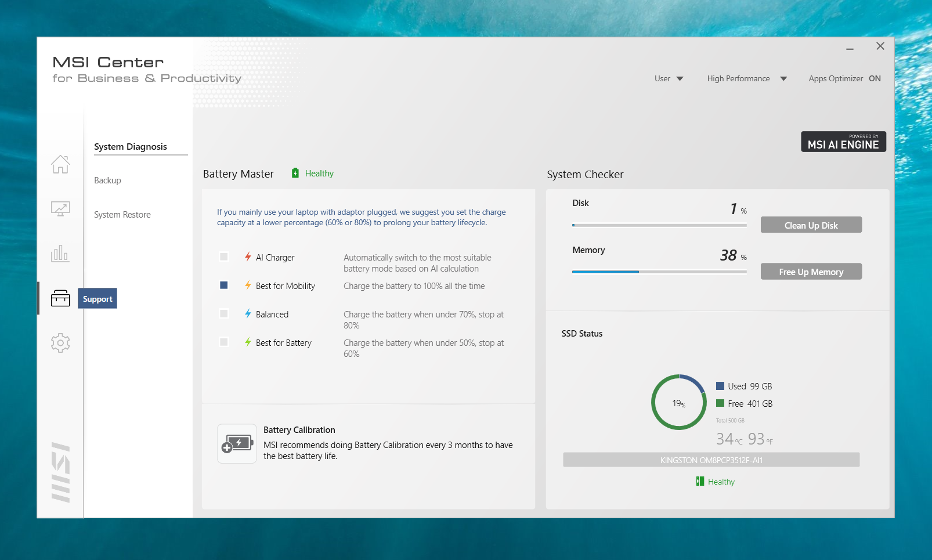Click the SSD Status heading
The height and width of the screenshot is (560, 932).
pos(582,334)
